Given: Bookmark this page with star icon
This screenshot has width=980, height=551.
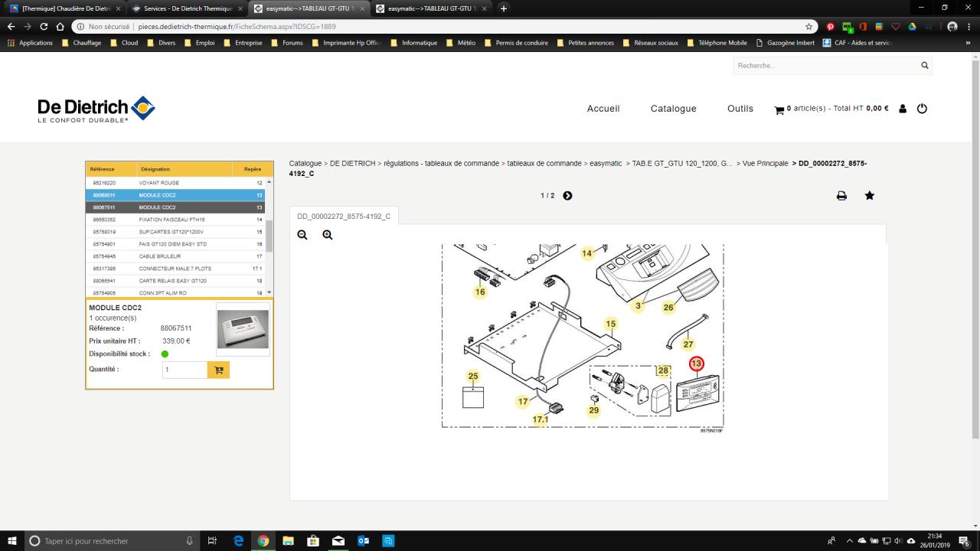Looking at the screenshot, I should click(x=809, y=26).
